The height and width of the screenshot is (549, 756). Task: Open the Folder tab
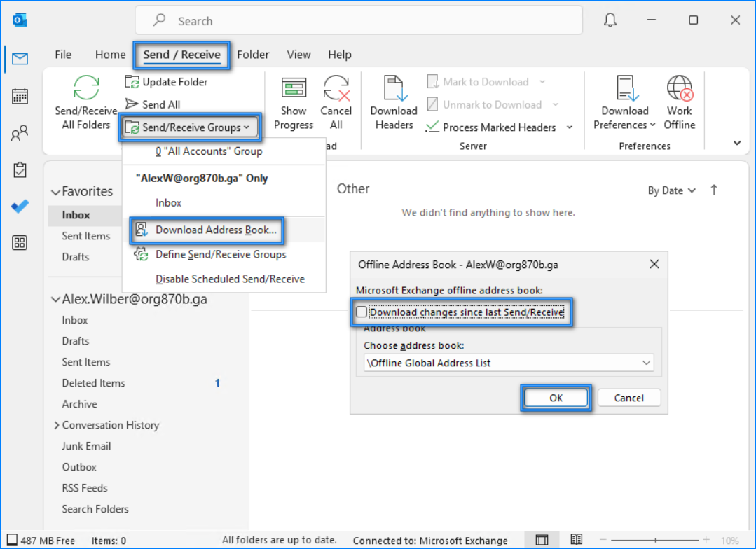253,55
